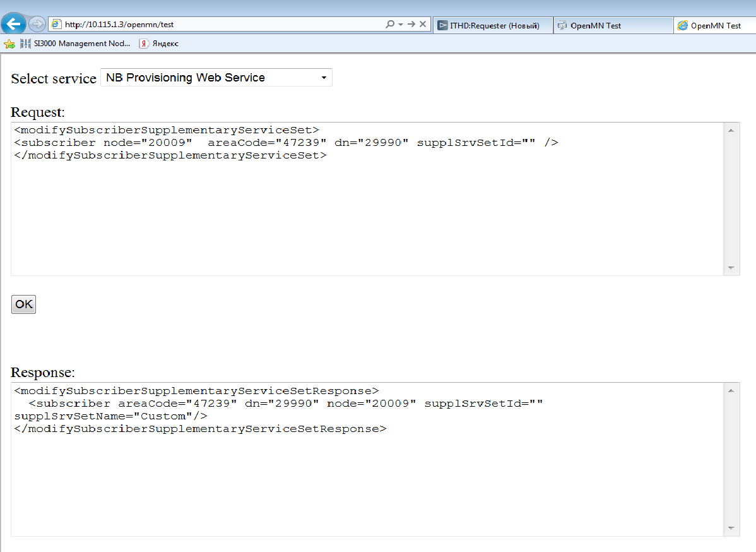This screenshot has width=756, height=552.
Task: Click the browser Back arrow button
Action: pyautogui.click(x=13, y=25)
